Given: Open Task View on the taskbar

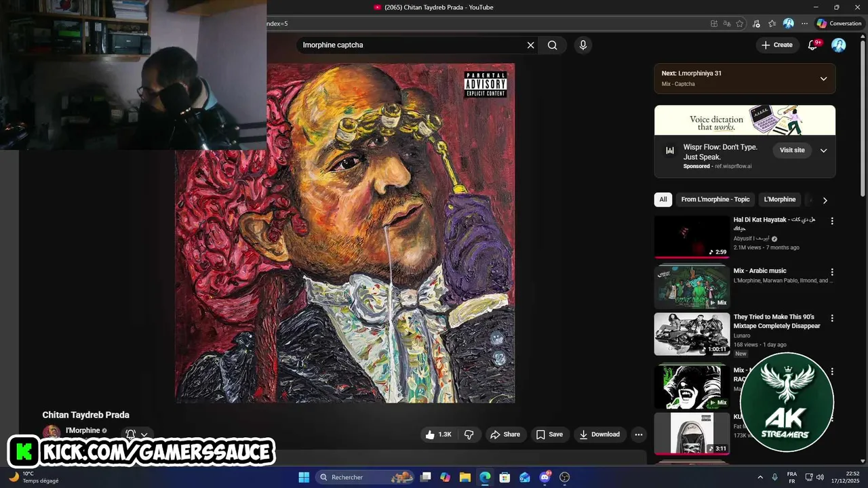Looking at the screenshot, I should (x=425, y=477).
